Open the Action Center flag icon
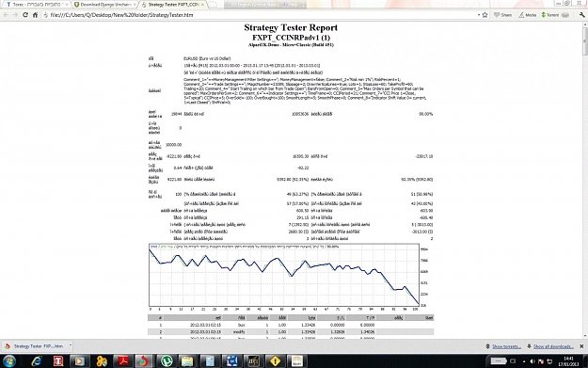Image resolution: width=588 pixels, height=368 pixels. click(x=541, y=361)
